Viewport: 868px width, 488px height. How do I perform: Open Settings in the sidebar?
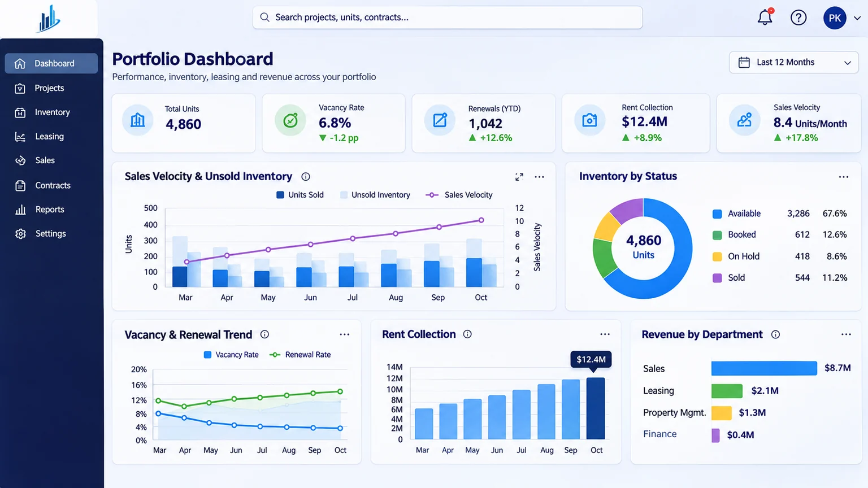coord(51,234)
